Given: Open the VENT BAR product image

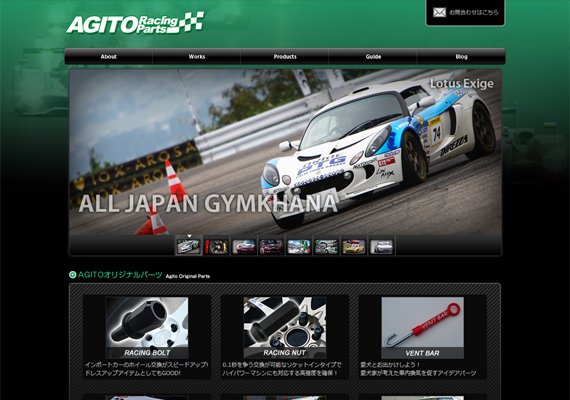Looking at the screenshot, I should 422,328.
